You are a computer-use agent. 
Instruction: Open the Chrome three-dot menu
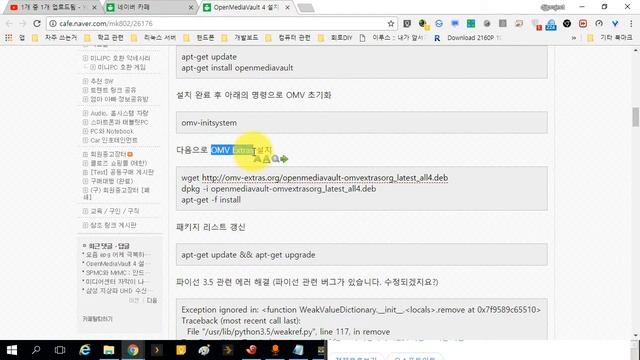coord(631,24)
